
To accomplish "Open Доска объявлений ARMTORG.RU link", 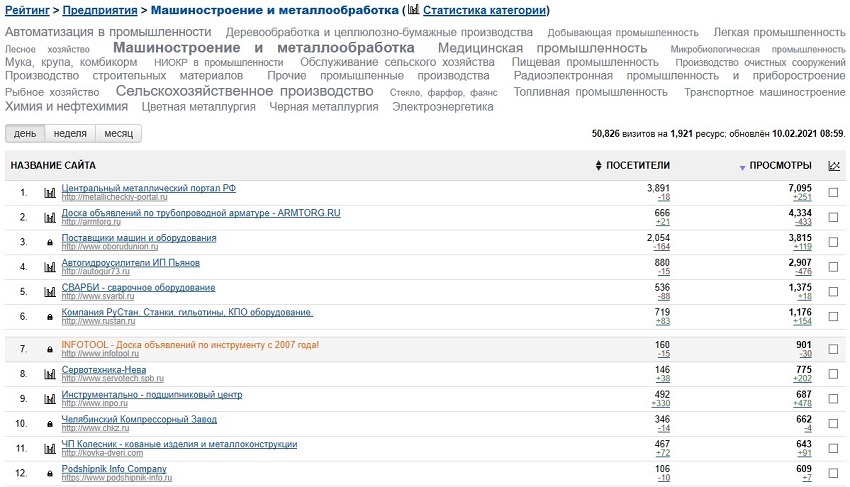I will [x=201, y=213].
